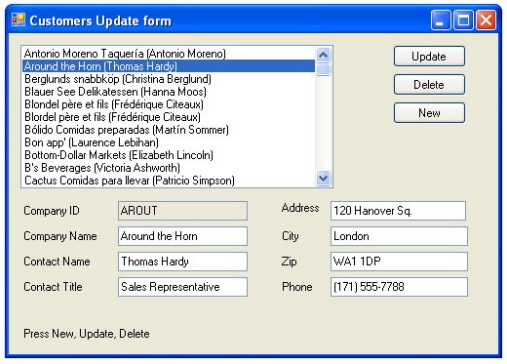The image size is (507, 364).
Task: Close the Customers Update form window
Action: point(486,20)
